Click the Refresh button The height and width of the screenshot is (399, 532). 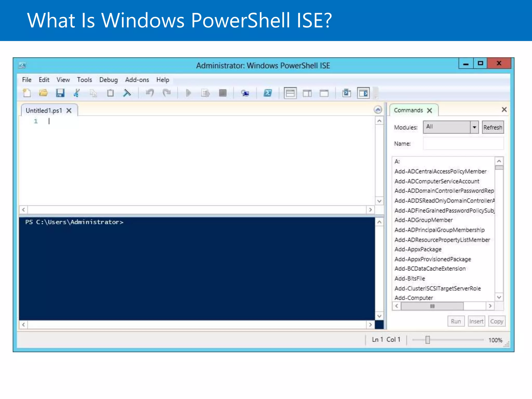(x=493, y=127)
